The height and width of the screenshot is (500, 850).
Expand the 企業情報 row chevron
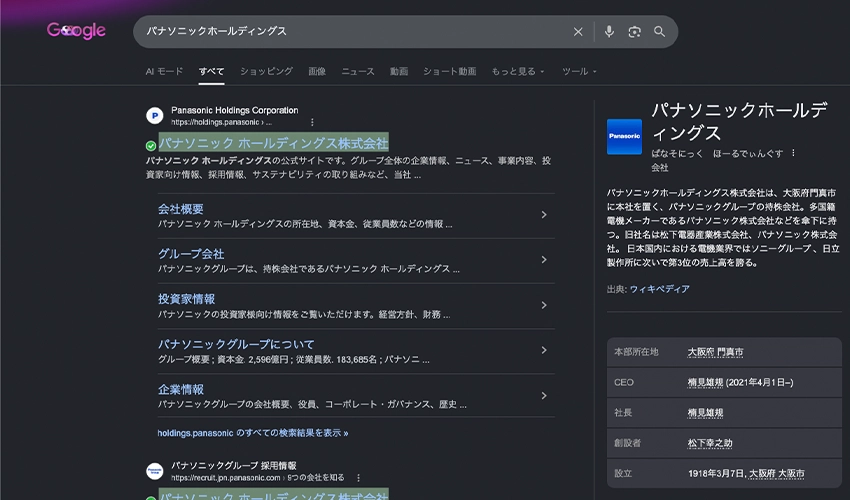[x=544, y=396]
